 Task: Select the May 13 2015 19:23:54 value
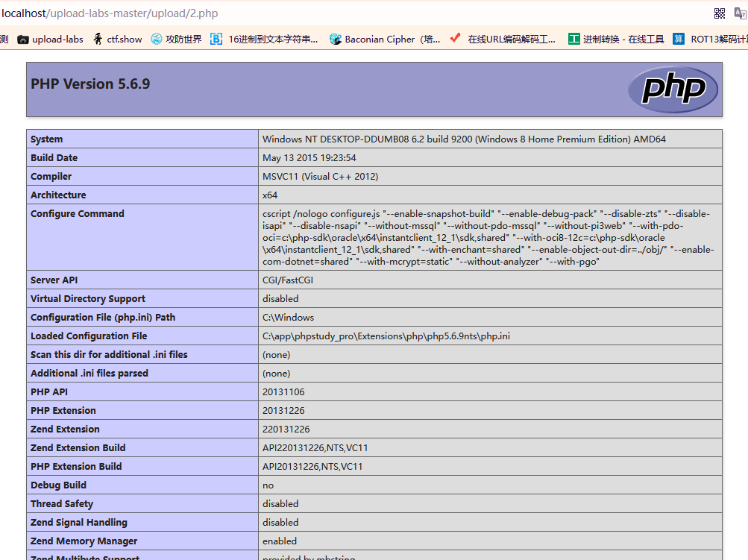(x=309, y=157)
